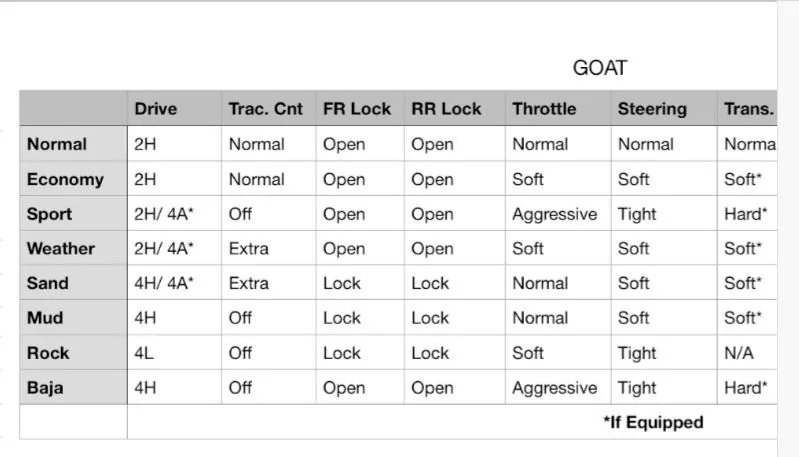Screen dimensions: 799x457
Task: Click the Weather row label
Action: click(61, 249)
